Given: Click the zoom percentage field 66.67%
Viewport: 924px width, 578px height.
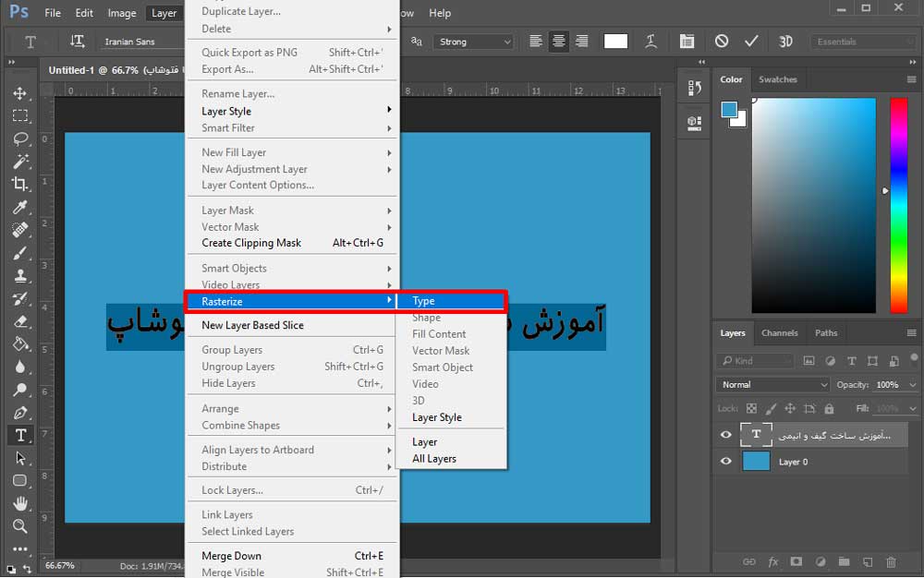Looking at the screenshot, I should click(x=60, y=566).
